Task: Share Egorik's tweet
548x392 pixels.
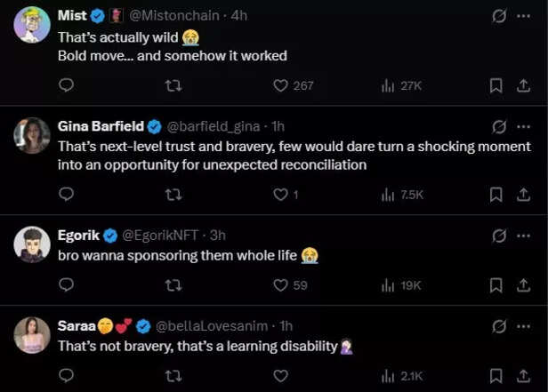Action: tap(523, 285)
